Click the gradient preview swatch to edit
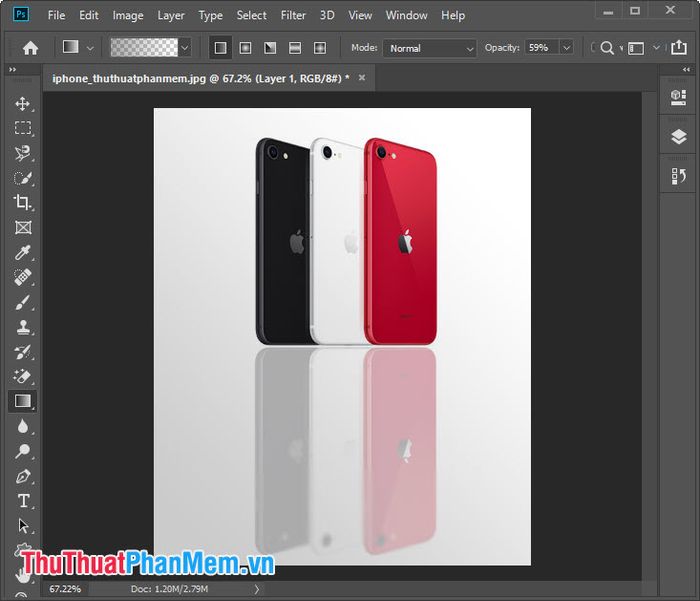Viewport: 700px width, 601px height. 144,48
